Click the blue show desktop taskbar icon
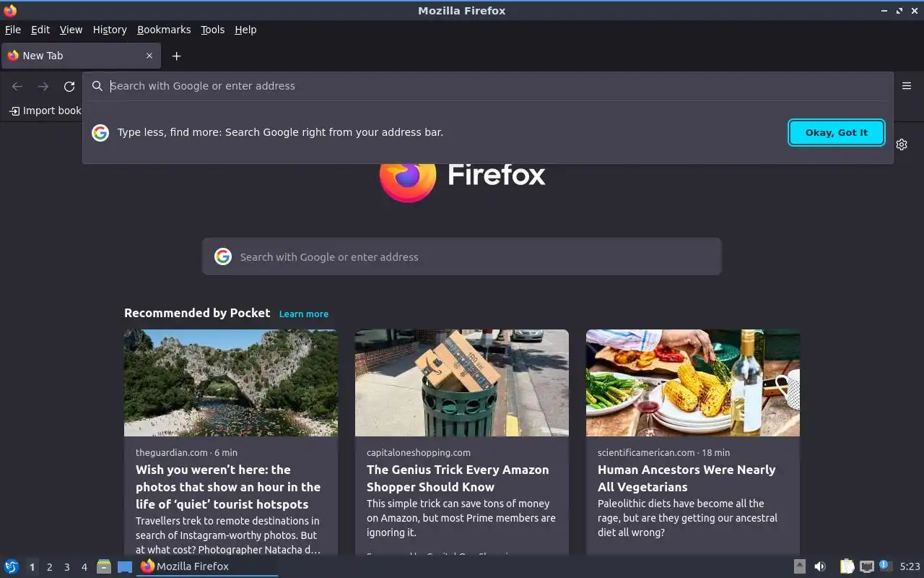The width and height of the screenshot is (924, 578). [125, 567]
